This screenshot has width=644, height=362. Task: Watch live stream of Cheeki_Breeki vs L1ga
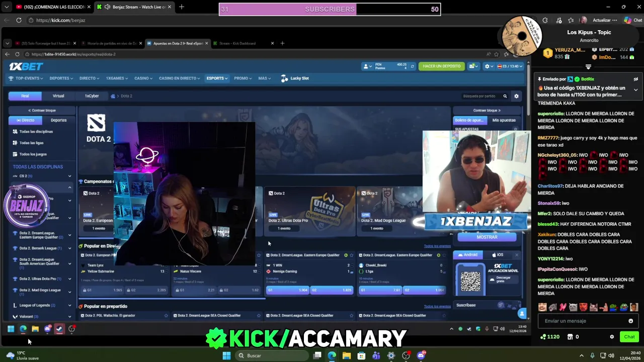coord(438,255)
